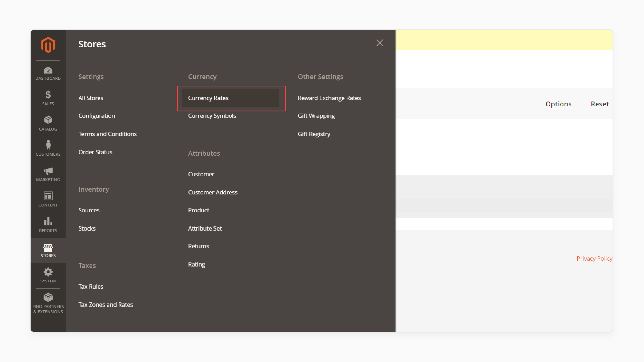644x362 pixels.
Task: Open the Sales sidebar menu
Action: coord(48,98)
